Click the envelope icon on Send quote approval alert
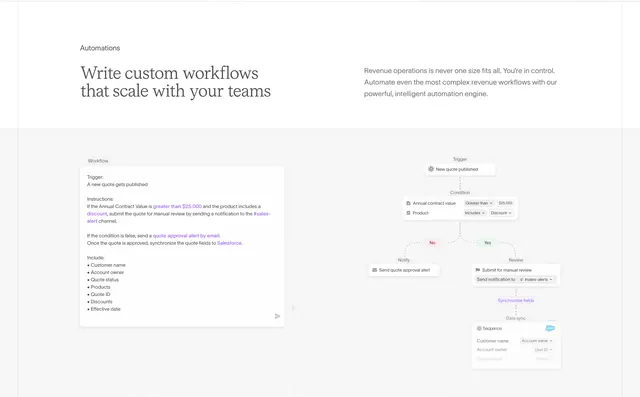The width and height of the screenshot is (640, 397). 374,270
